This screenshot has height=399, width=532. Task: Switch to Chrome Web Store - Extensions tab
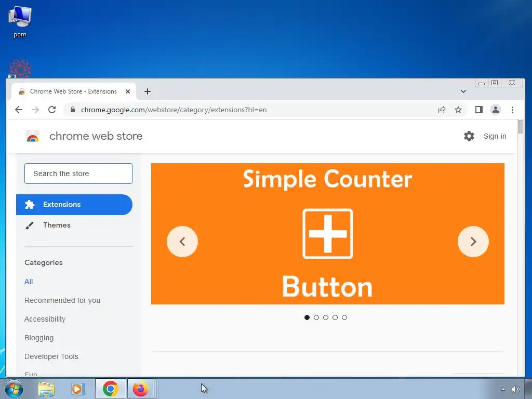click(74, 91)
